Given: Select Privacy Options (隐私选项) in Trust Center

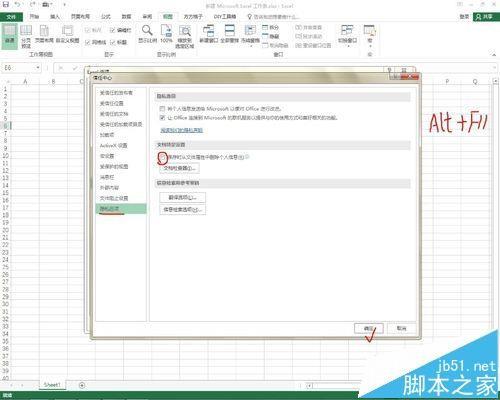Looking at the screenshot, I should 121,209.
